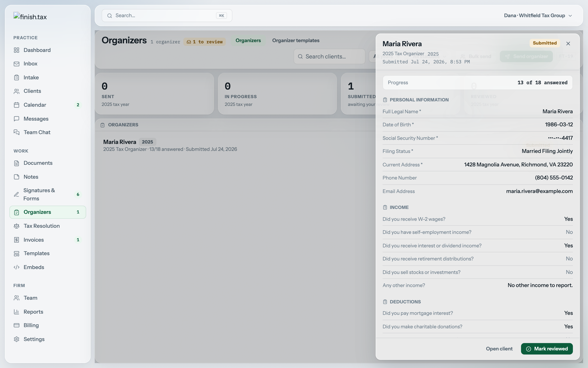Click the Deductions section clipboard icon
Viewport: 588px width, 368px height.
[x=385, y=302]
